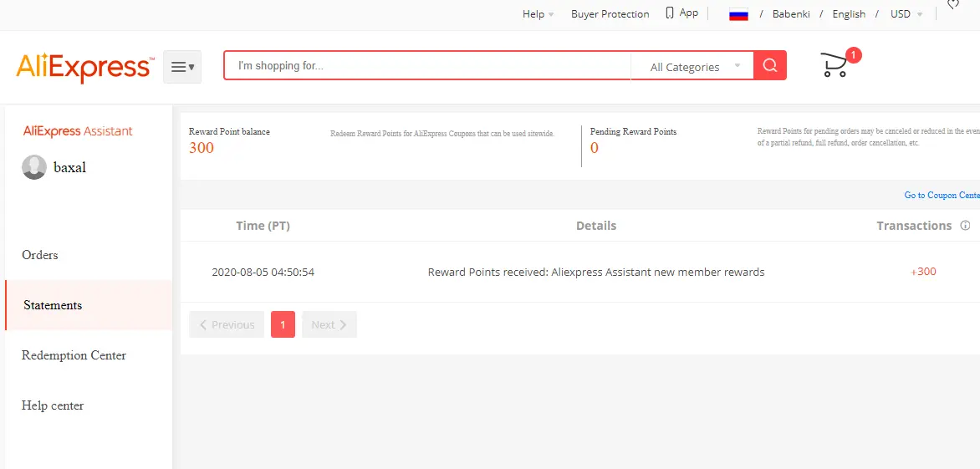Click the AliExpress logo
The width and height of the screenshot is (980, 469).
coord(84,68)
